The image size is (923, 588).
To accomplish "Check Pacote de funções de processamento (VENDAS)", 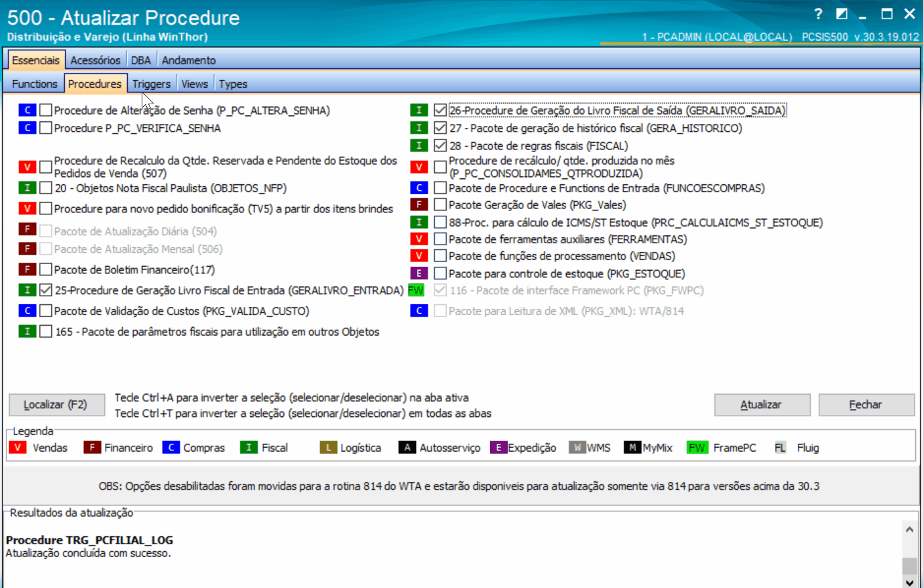I will tap(440, 256).
